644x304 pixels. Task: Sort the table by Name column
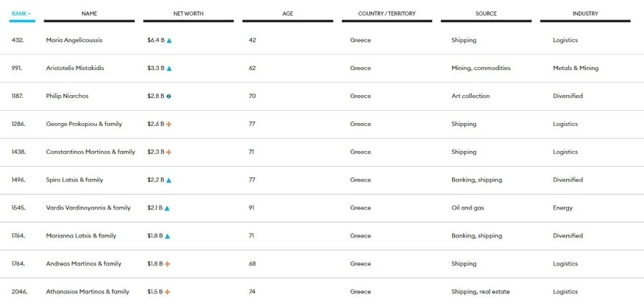89,14
